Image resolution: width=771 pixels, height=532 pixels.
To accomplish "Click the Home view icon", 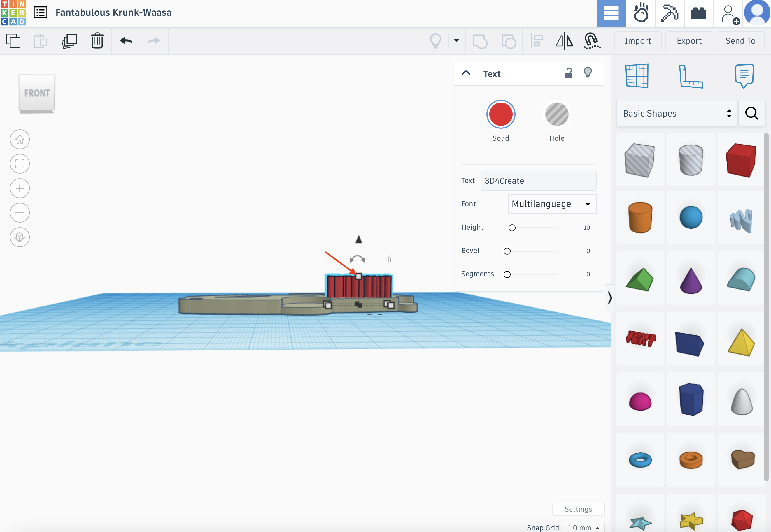I will pos(20,139).
